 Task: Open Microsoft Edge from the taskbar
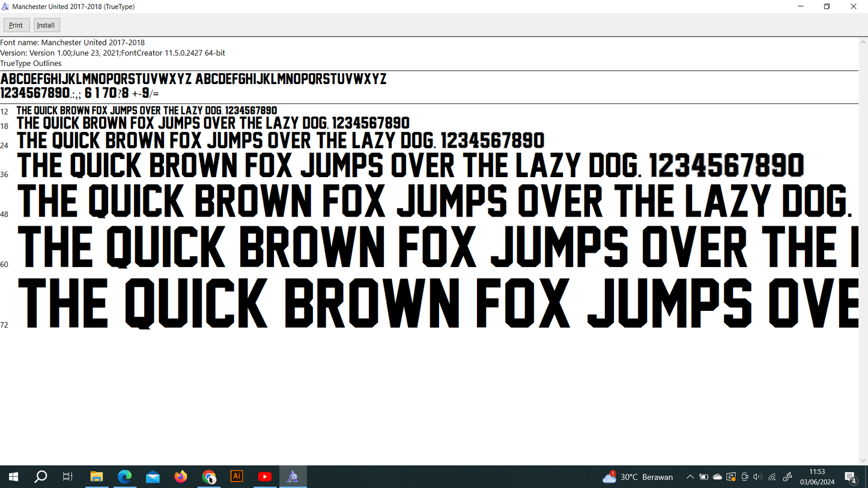pos(124,477)
